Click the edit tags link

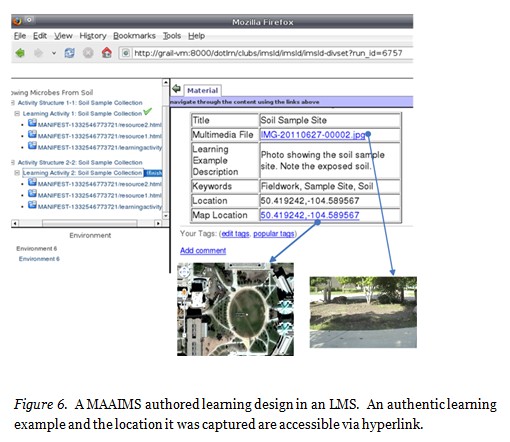click(235, 234)
